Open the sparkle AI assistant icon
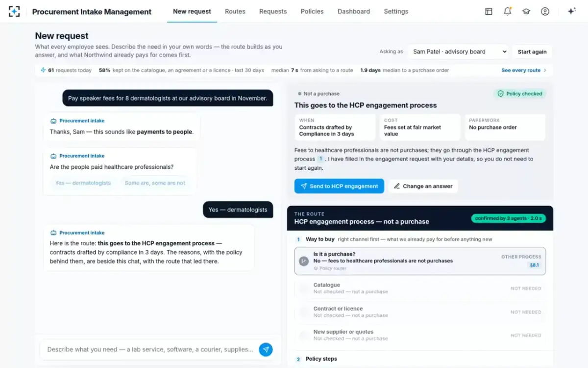Screen dimensions: 588x368 (x=571, y=11)
